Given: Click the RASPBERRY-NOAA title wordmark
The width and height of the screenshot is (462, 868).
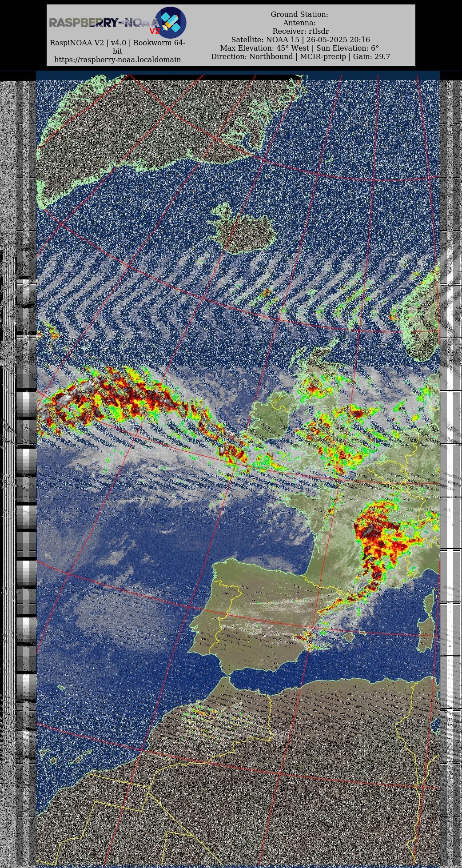Looking at the screenshot, I should pyautogui.click(x=104, y=23).
